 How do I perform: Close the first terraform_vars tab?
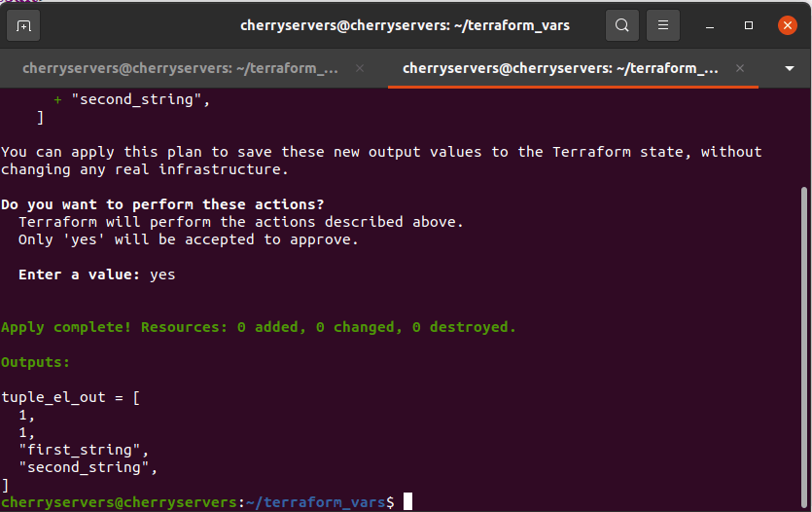tap(360, 68)
